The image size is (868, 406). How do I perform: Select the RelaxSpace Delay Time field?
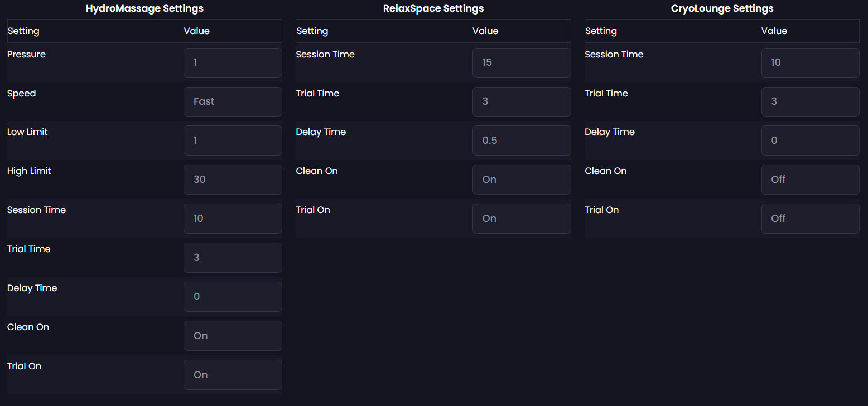click(x=521, y=141)
